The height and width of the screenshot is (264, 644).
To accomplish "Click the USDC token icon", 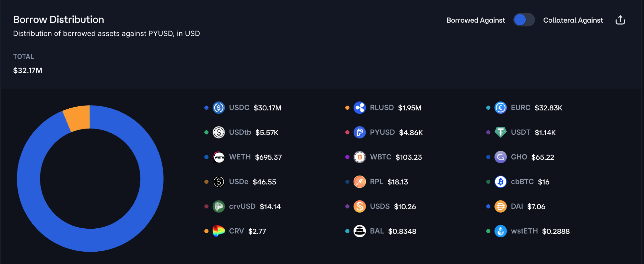I will pos(219,108).
